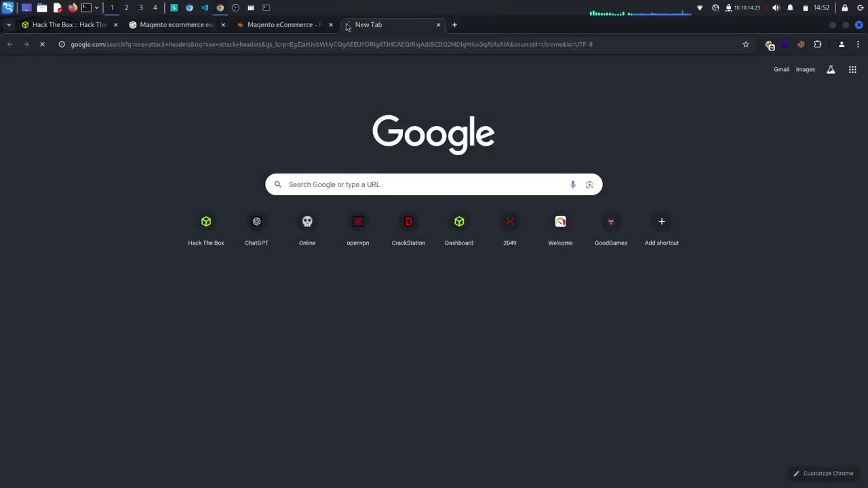Click the volume speaker tray icon
This screenshot has width=868, height=488.
click(x=776, y=7)
